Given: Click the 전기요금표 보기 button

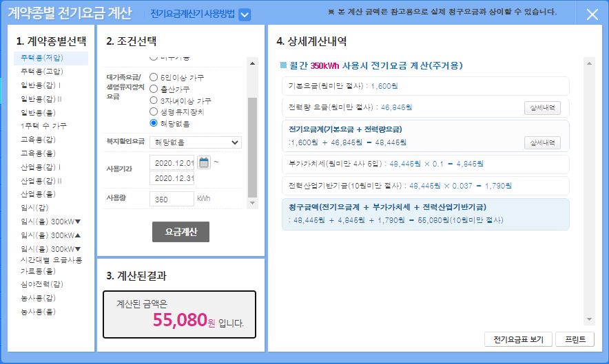Looking at the screenshot, I should pyautogui.click(x=518, y=339).
